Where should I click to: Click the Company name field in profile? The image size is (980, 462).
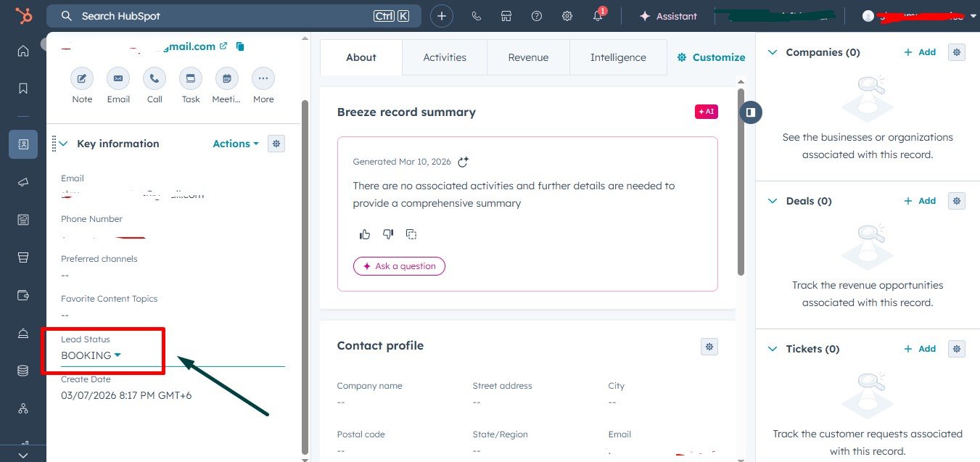pos(369,395)
